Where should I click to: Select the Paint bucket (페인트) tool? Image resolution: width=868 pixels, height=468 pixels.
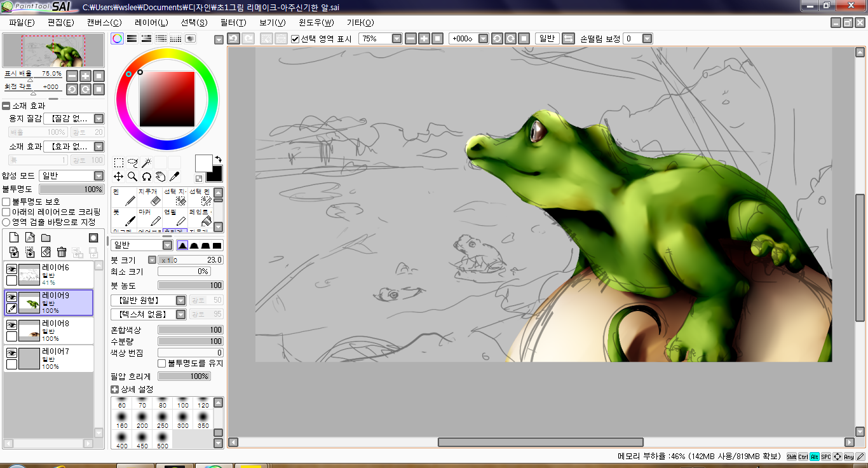[x=200, y=217]
